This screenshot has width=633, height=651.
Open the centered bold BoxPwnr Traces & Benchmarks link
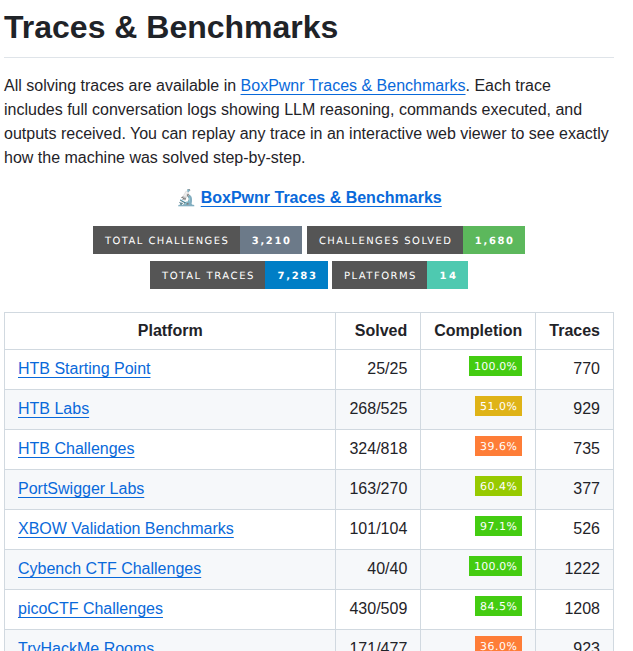tap(321, 198)
